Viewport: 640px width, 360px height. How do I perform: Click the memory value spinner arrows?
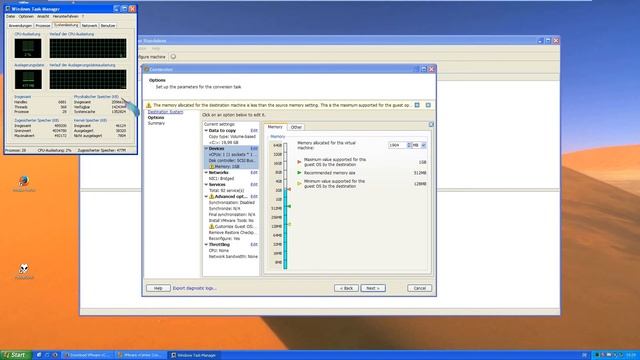click(x=409, y=145)
